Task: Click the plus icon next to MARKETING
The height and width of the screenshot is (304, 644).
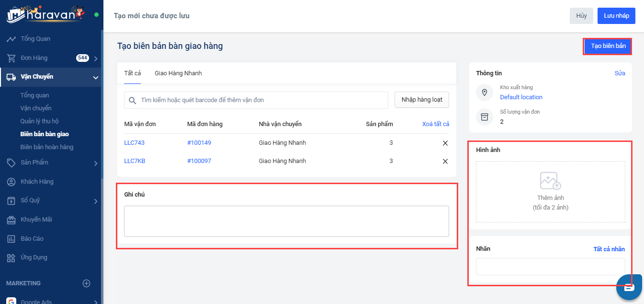Action: (x=87, y=283)
